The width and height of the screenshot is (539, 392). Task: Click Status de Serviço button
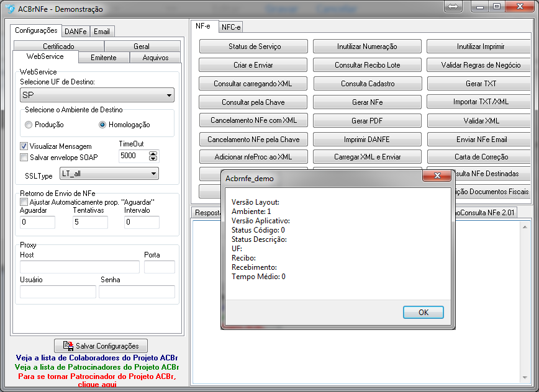click(254, 47)
